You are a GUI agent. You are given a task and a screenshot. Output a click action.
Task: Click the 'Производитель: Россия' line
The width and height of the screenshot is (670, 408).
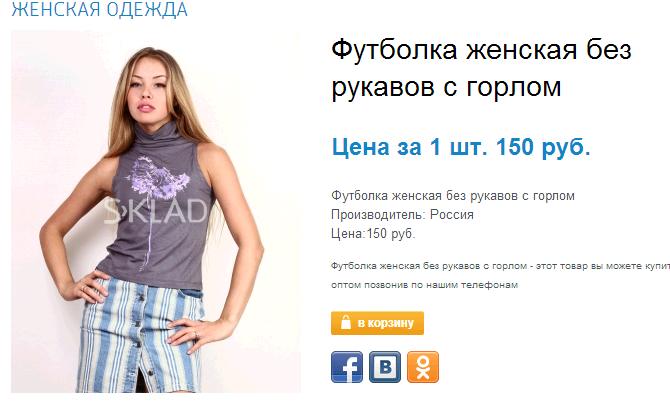click(x=403, y=214)
